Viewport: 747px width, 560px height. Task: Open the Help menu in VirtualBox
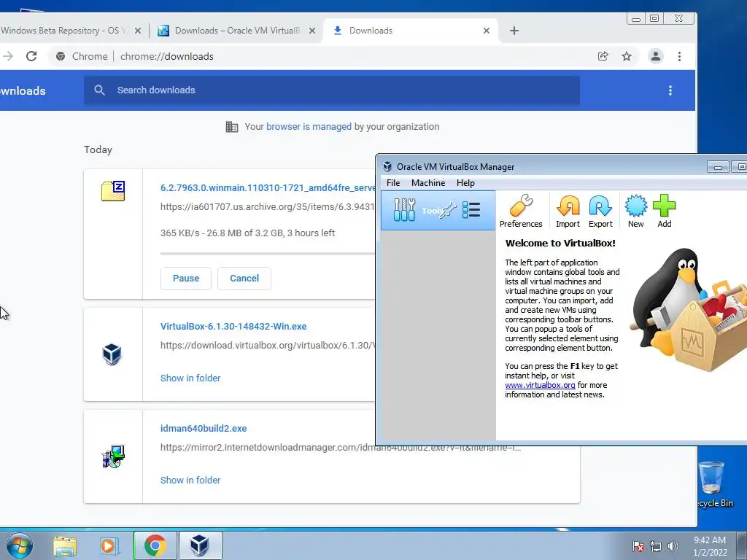point(465,183)
